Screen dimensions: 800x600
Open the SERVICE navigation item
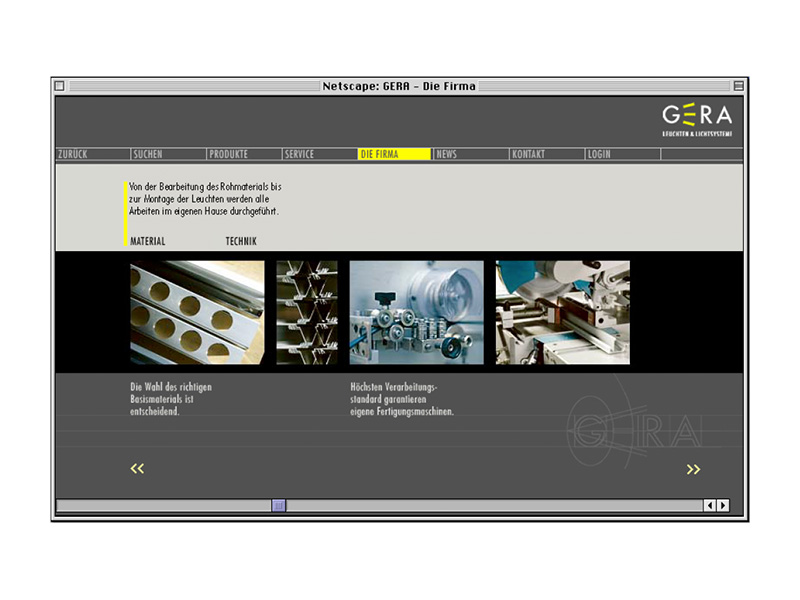[x=299, y=154]
